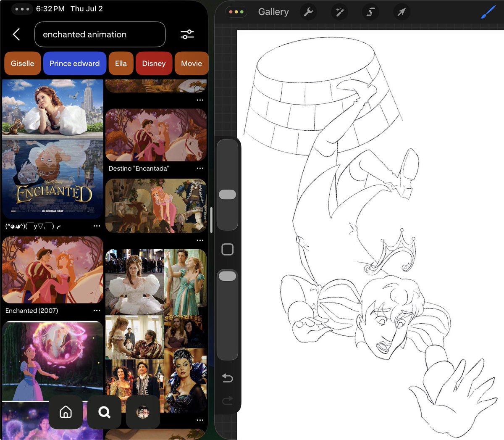Screen dimensions: 504x440
Task: Click the 6:32 PM clock in status bar
Action: (x=50, y=9)
